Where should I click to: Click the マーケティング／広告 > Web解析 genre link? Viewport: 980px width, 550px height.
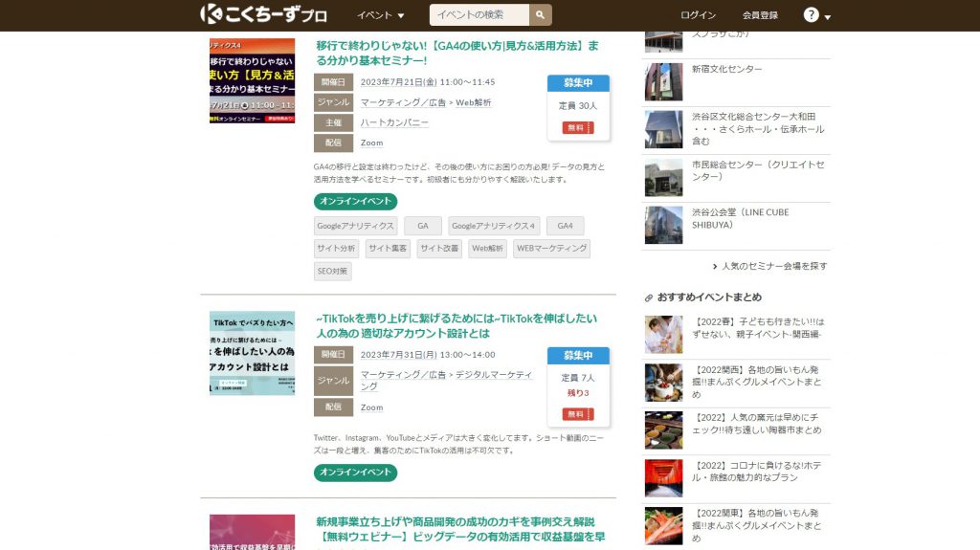[426, 102]
